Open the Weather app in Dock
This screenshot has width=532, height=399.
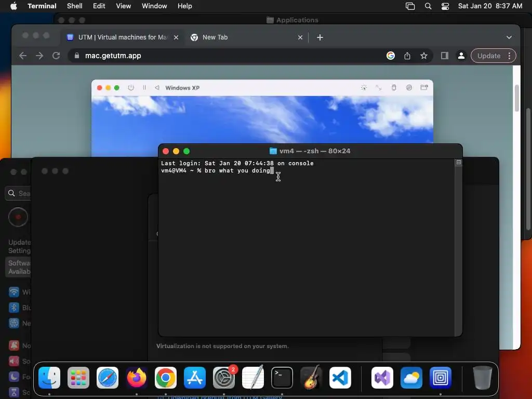(x=411, y=378)
